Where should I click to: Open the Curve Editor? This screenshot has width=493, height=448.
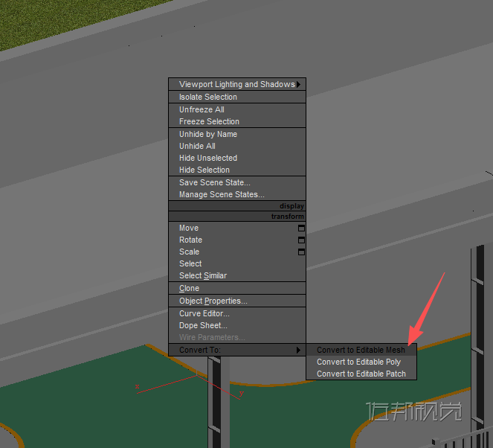click(237, 313)
